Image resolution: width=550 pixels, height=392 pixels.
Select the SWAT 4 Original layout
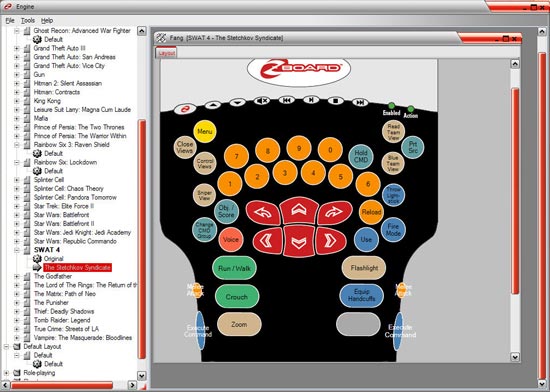[53, 259]
